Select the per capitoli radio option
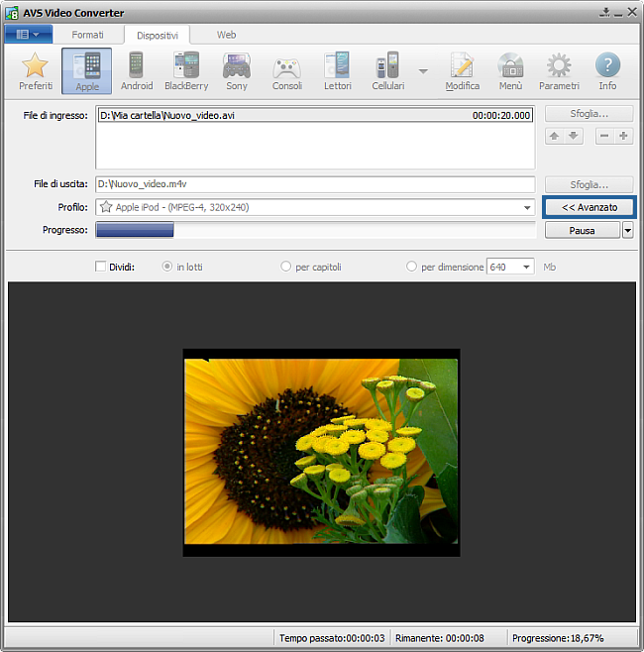 point(286,267)
